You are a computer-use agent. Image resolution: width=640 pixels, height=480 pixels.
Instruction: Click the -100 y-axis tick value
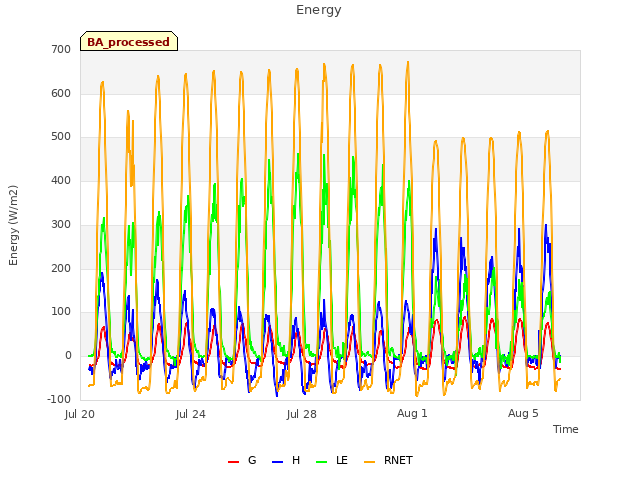click(x=59, y=399)
